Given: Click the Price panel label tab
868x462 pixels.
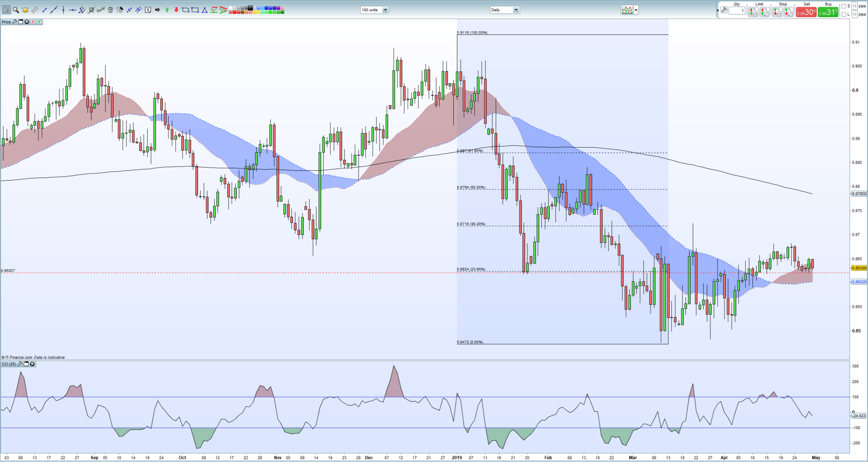Looking at the screenshot, I should [6, 22].
